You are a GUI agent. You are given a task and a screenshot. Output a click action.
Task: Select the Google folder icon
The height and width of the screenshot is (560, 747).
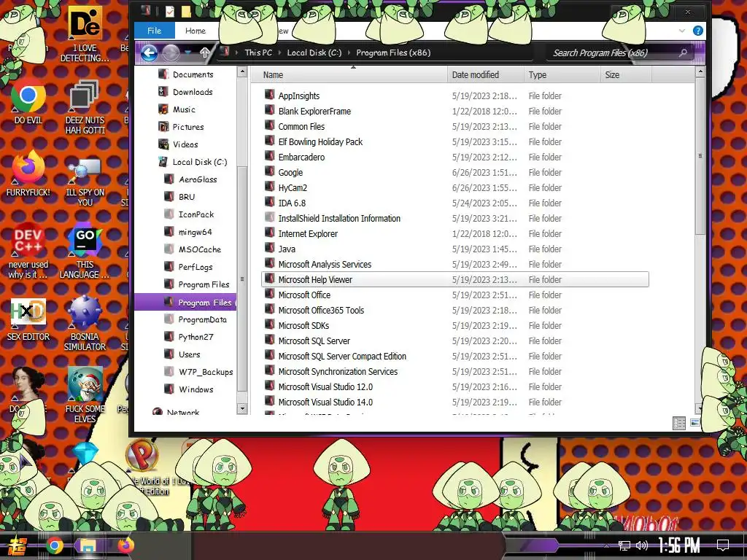(x=270, y=172)
